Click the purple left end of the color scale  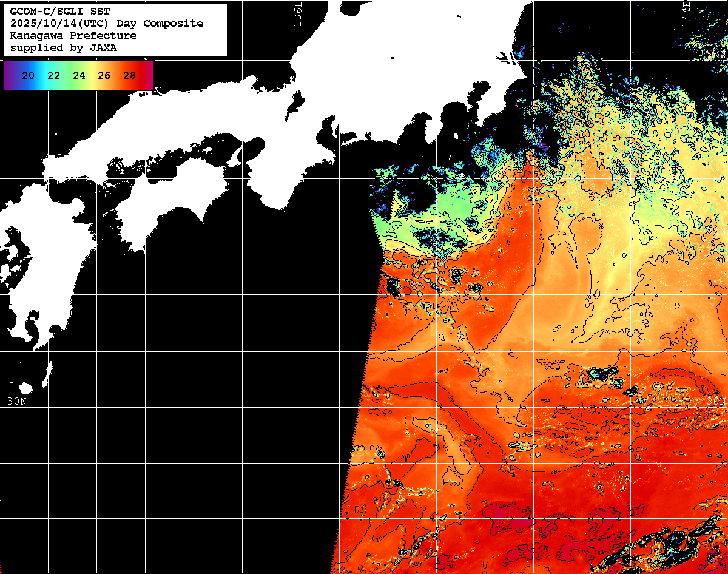[8, 76]
